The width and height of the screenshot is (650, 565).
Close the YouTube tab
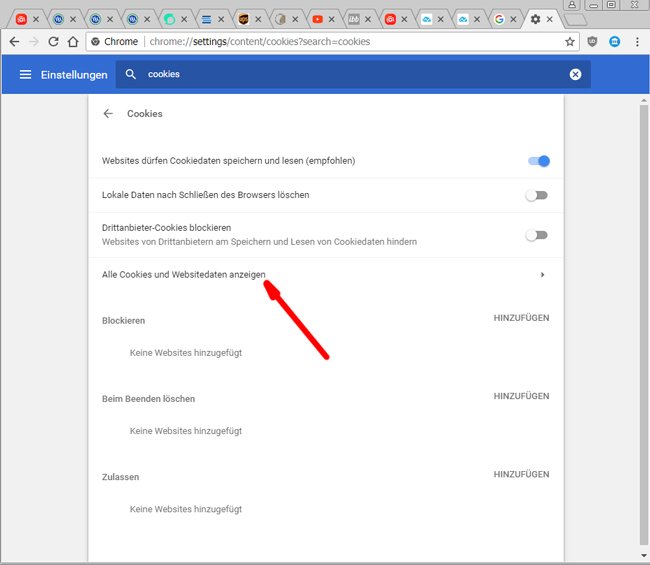coord(331,19)
